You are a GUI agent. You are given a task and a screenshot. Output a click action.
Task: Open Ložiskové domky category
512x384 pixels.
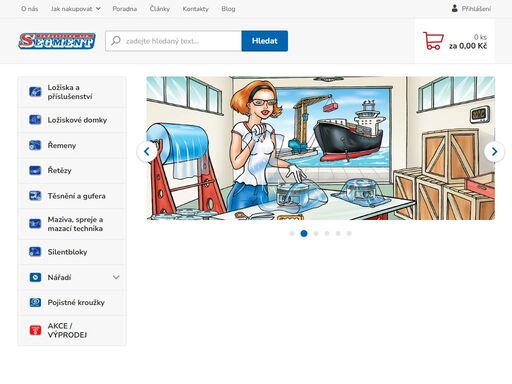(72, 120)
